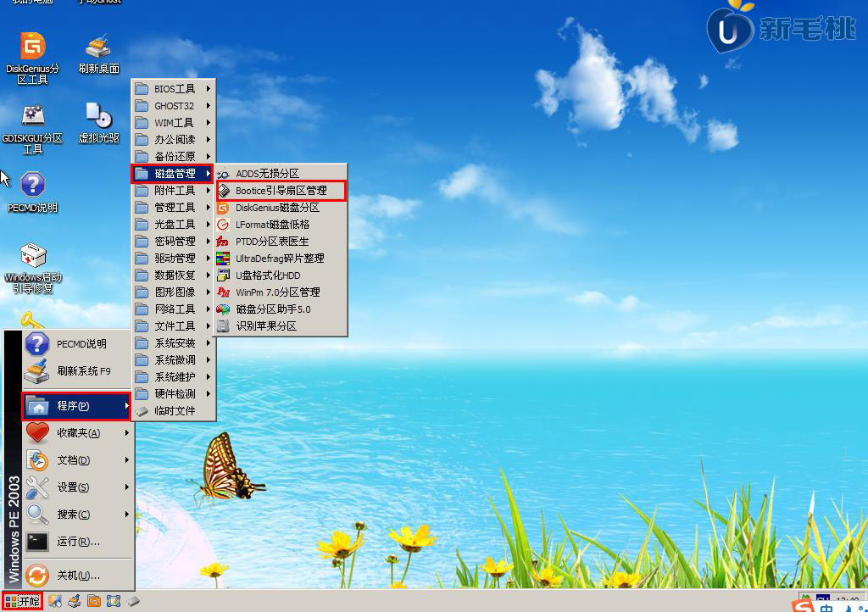Screen dimensions: 868x612
Task: Open the 硬件检测 folder
Action: 173,393
